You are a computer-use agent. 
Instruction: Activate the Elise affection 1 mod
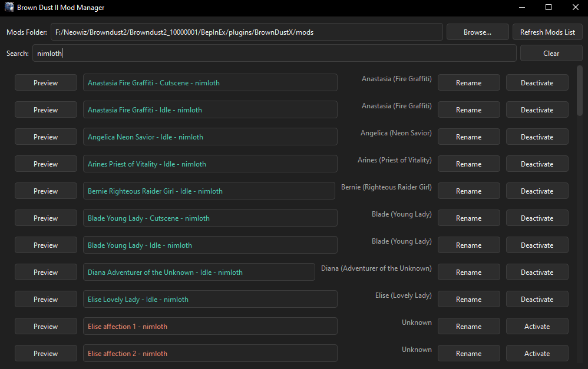[537, 326]
